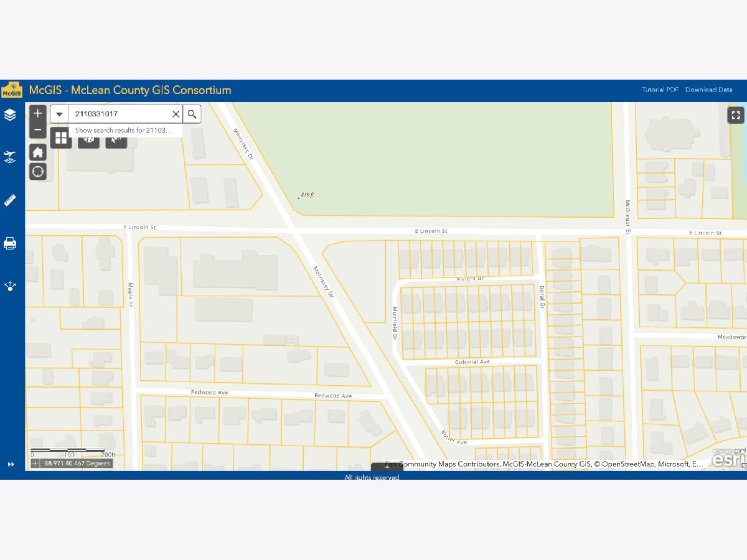The image size is (747, 560).
Task: Open the Print widget
Action: pos(10,243)
